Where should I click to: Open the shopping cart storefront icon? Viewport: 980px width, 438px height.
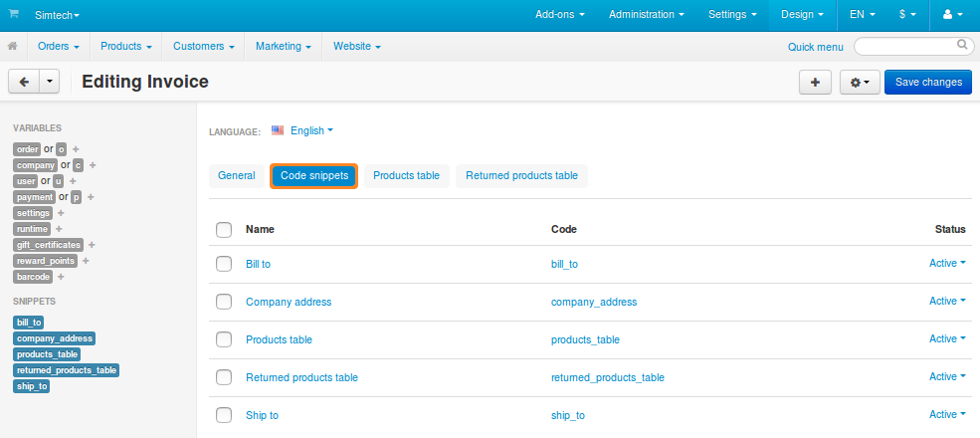point(13,14)
